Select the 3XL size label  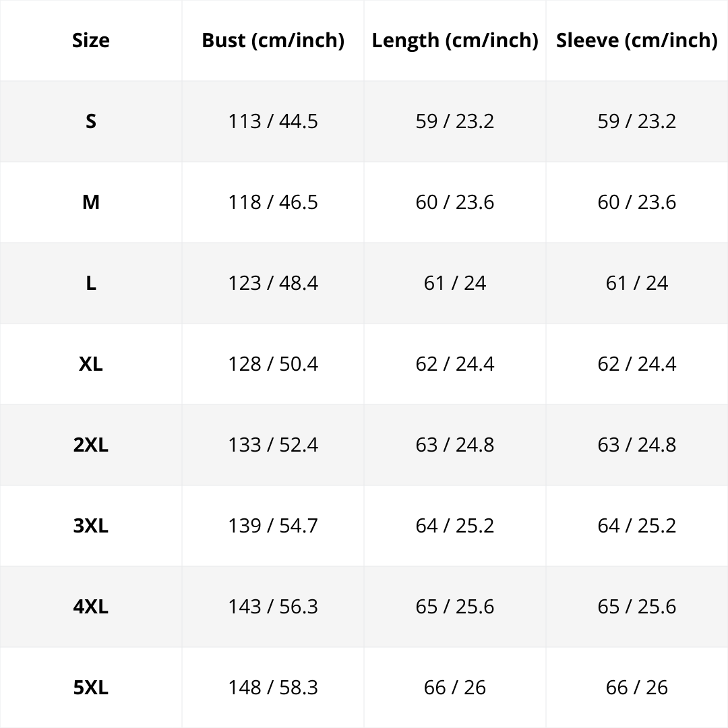(91, 526)
